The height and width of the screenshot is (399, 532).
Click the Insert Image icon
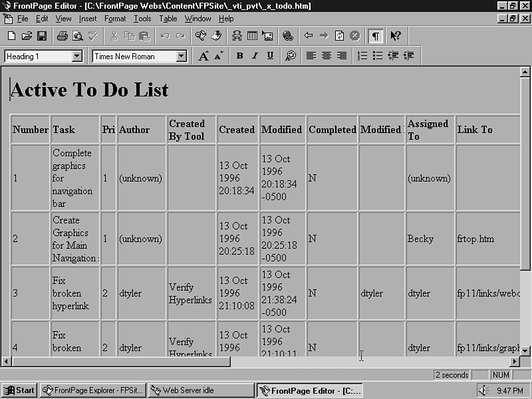[267, 36]
